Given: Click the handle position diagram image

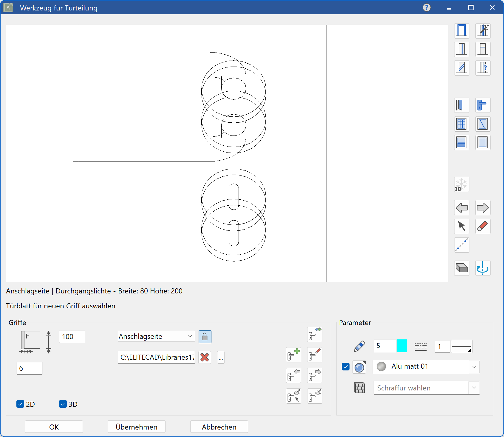Looking at the screenshot, I should pos(30,342).
